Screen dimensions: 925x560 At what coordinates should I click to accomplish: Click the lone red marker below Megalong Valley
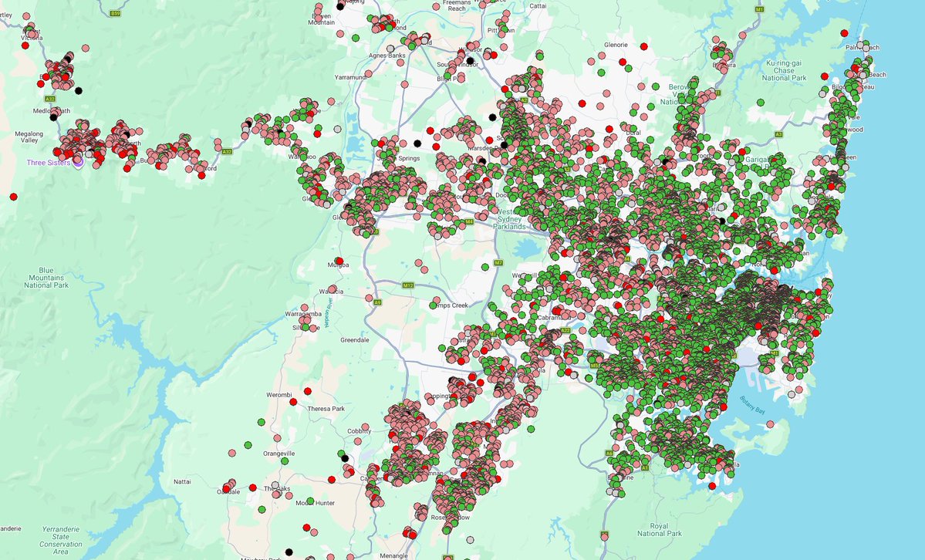tap(12, 195)
